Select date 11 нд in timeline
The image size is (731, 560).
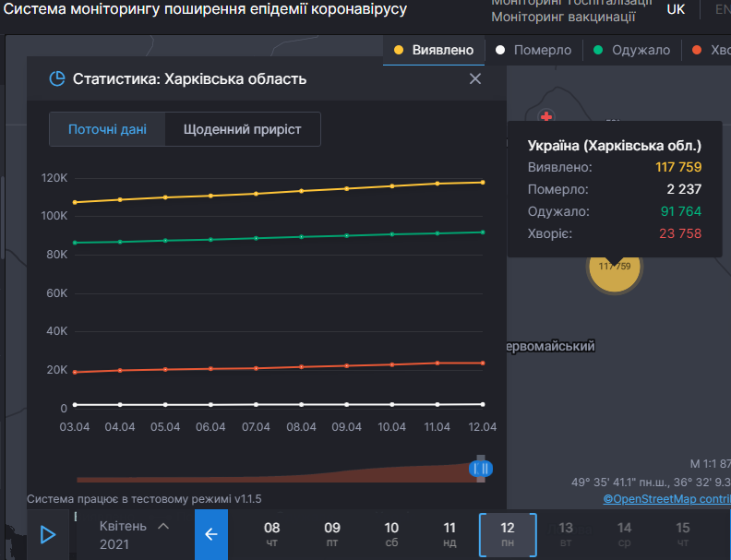pos(449,534)
